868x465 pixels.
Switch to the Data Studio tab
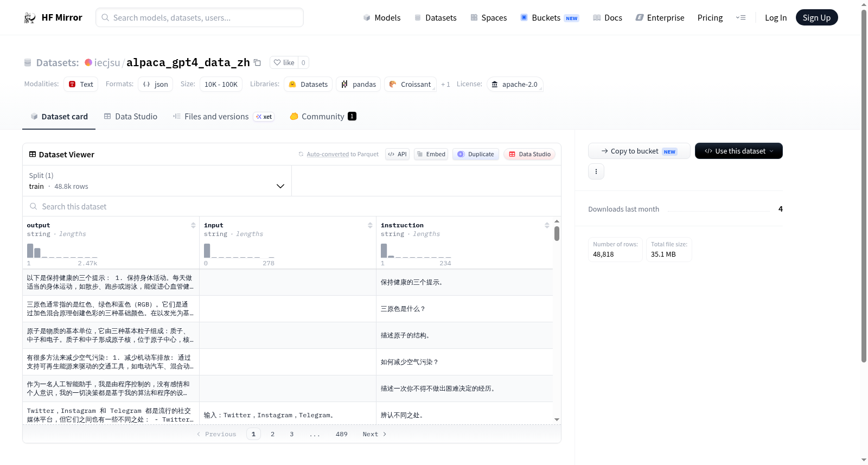pos(131,117)
